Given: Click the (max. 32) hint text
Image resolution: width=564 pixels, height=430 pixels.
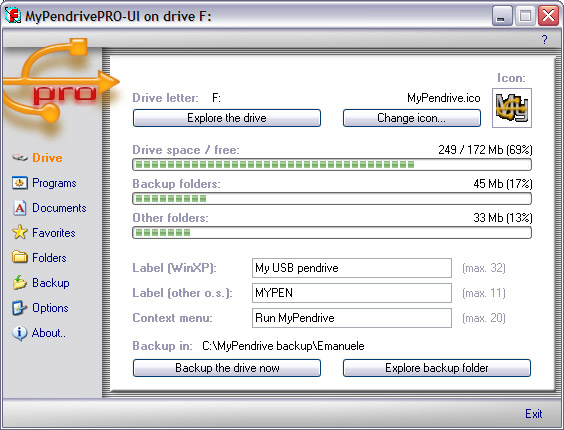Looking at the screenshot, I should (x=484, y=268).
